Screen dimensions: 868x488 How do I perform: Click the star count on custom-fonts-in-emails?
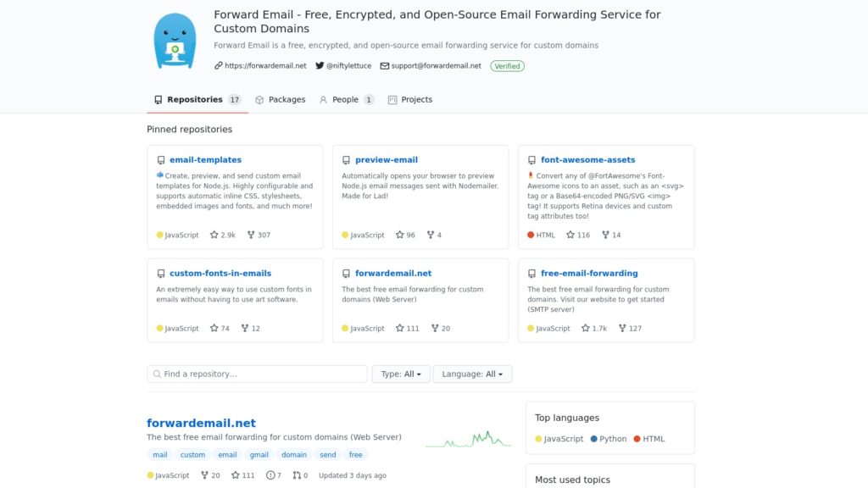click(x=220, y=328)
